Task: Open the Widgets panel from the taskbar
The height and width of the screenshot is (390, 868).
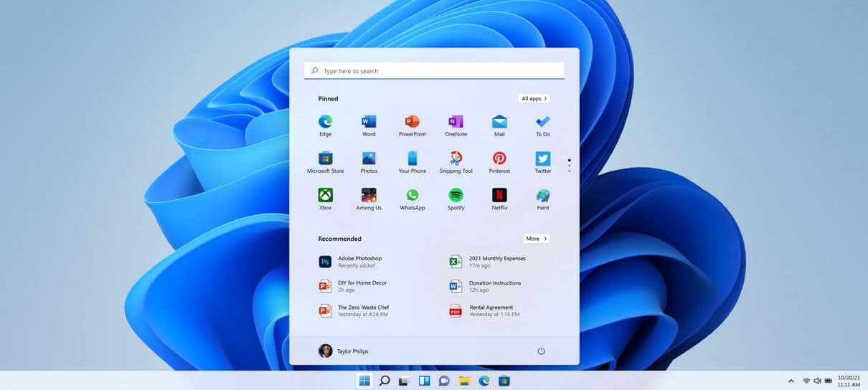Action: click(x=424, y=381)
